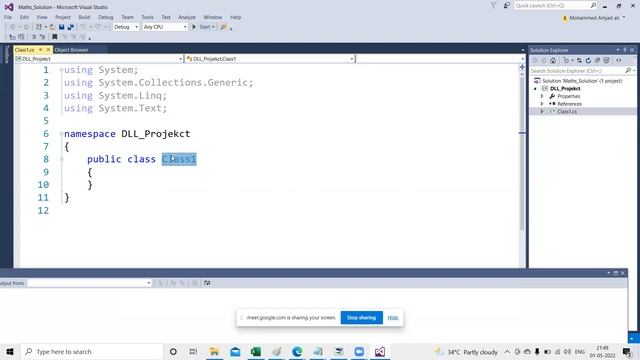Click the Navigate Backward arrow icon
Viewport: 640px width, 360px height.
12,27
